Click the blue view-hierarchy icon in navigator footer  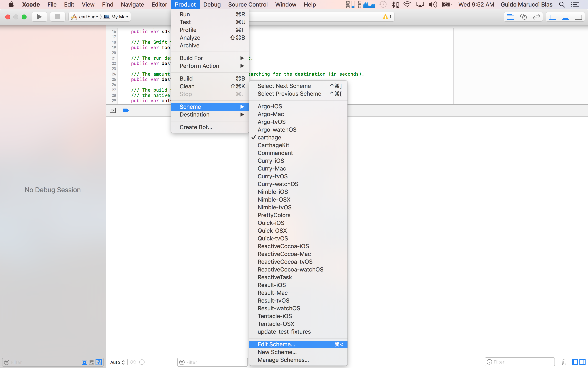coord(99,362)
